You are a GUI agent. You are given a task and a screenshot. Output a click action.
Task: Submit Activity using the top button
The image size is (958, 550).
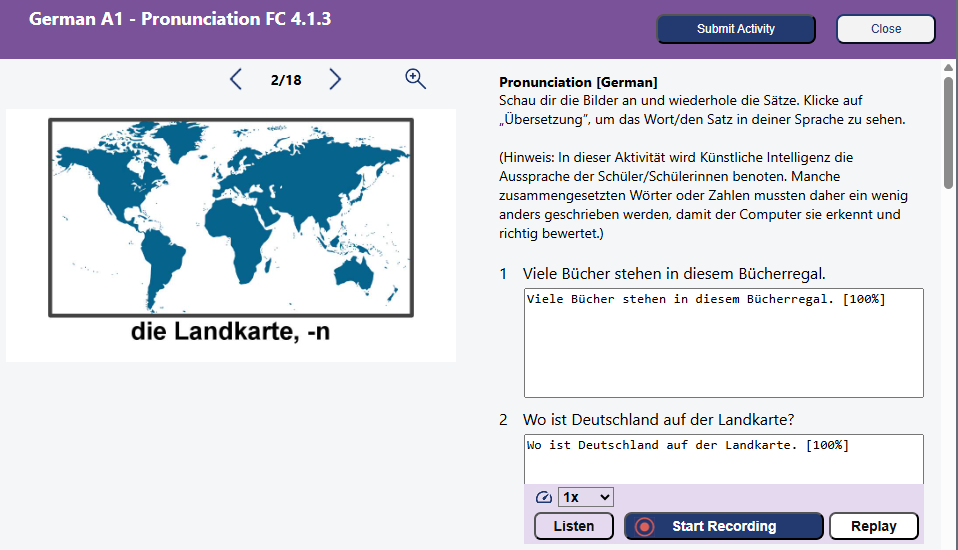tap(735, 29)
